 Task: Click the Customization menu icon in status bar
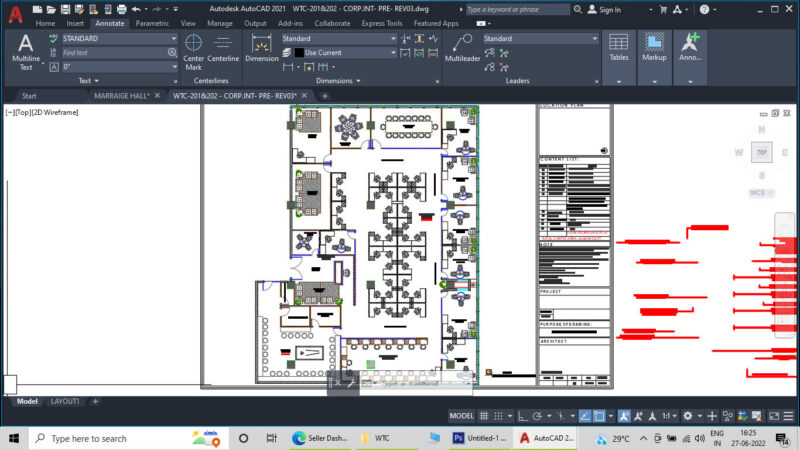788,416
